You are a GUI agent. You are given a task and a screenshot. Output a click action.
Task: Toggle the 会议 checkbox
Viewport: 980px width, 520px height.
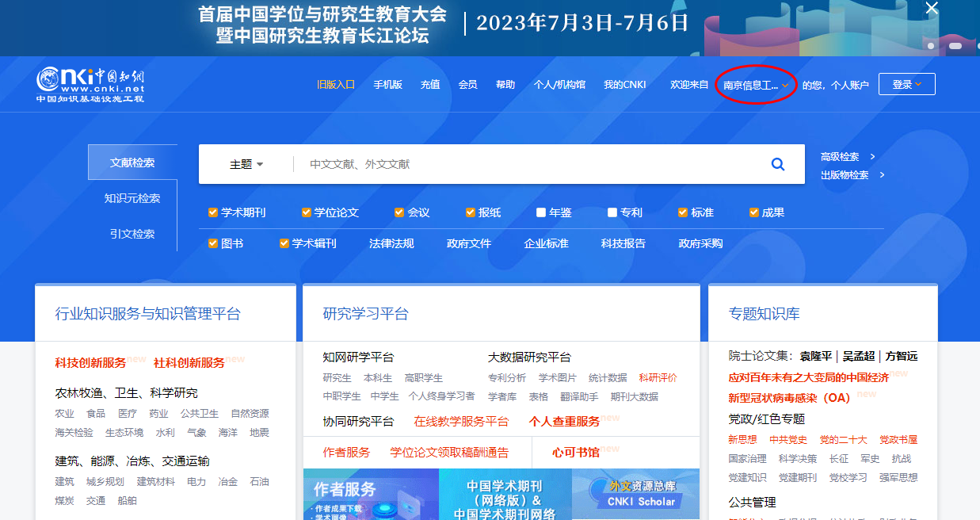point(399,212)
